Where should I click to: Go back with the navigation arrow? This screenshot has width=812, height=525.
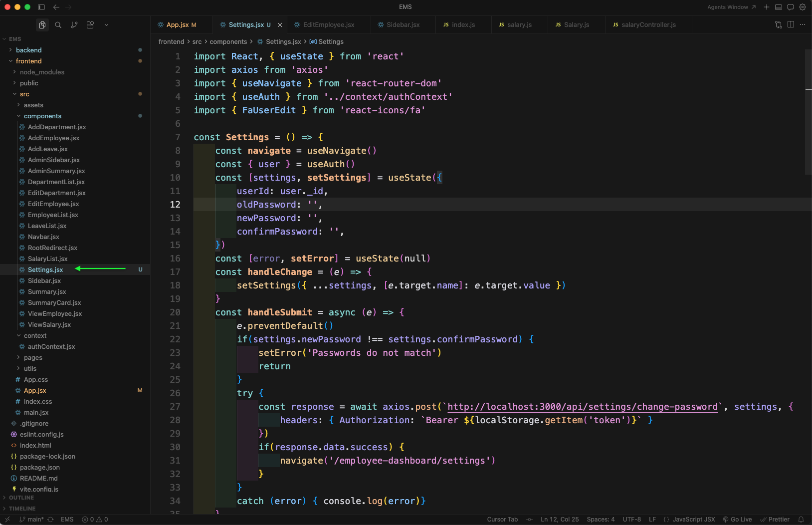(x=56, y=7)
